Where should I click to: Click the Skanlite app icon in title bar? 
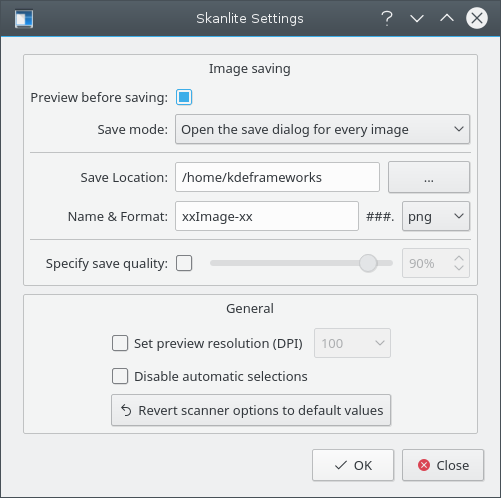pos(24,18)
